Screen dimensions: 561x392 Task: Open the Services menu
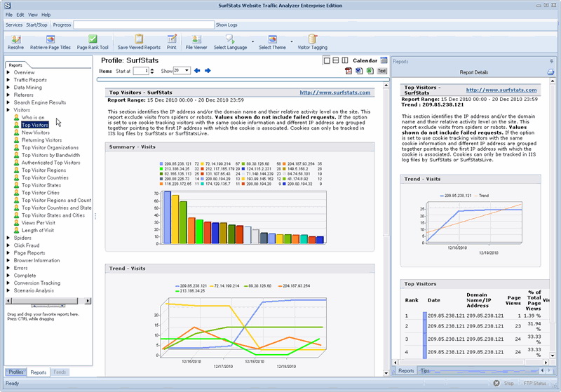point(14,25)
